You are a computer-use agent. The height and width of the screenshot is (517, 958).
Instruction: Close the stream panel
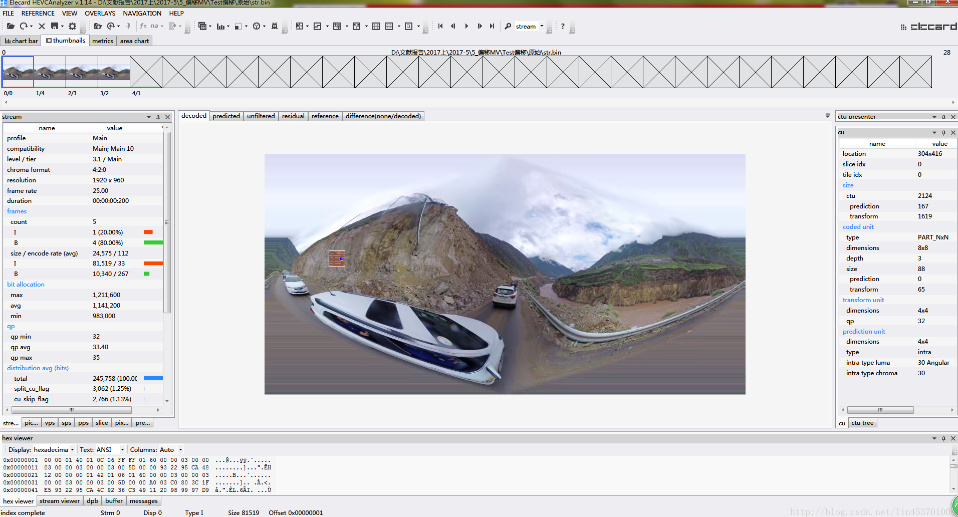[167, 117]
